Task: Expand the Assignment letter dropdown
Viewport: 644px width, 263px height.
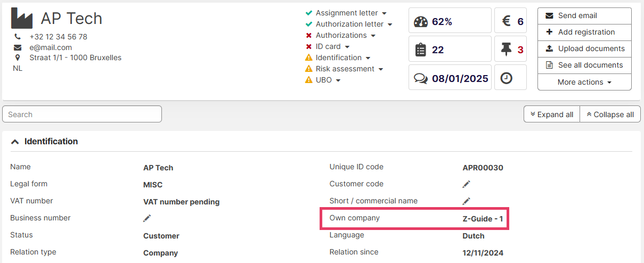Action: (x=385, y=13)
